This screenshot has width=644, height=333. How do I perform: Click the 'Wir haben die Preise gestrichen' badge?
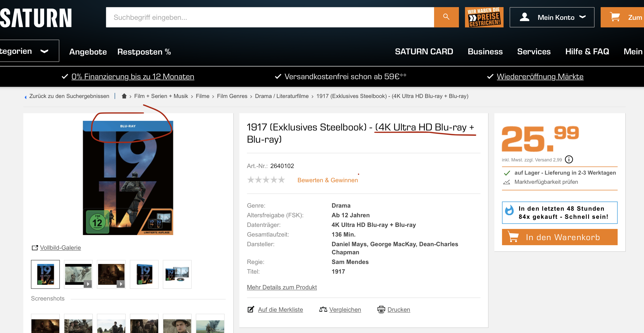pyautogui.click(x=484, y=17)
